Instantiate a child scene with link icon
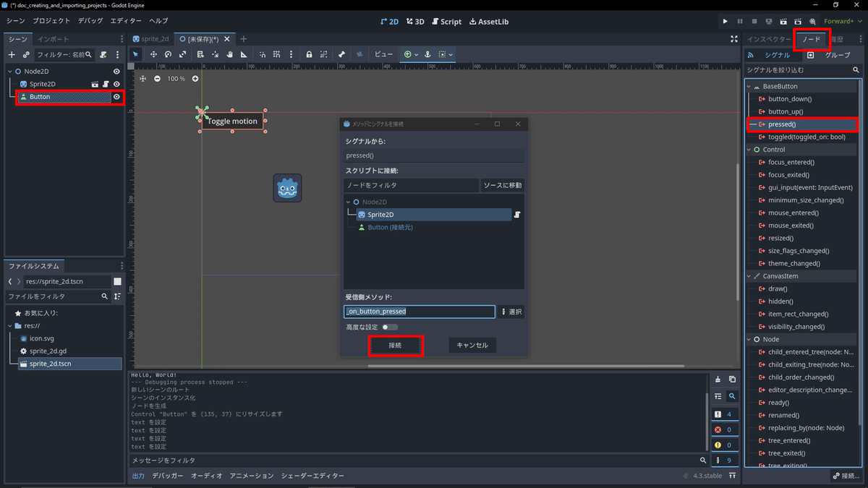 click(26, 54)
